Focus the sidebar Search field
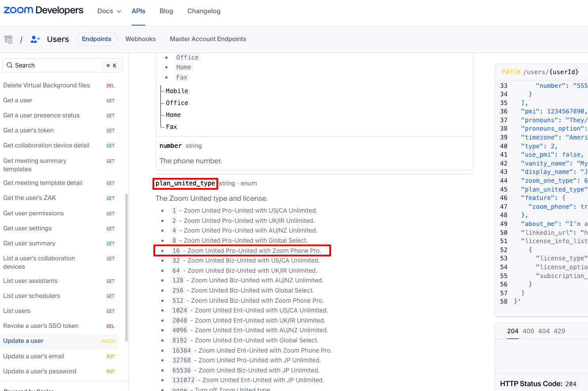 pos(63,65)
